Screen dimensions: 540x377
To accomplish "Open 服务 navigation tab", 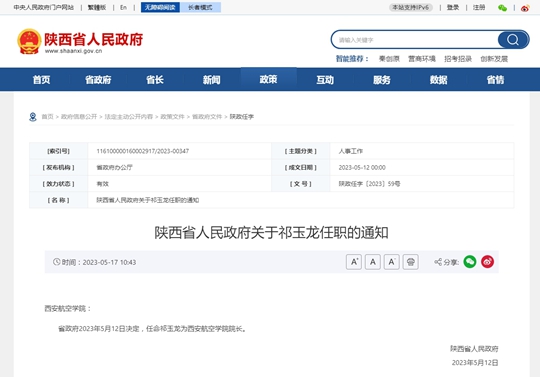I will coord(382,80).
